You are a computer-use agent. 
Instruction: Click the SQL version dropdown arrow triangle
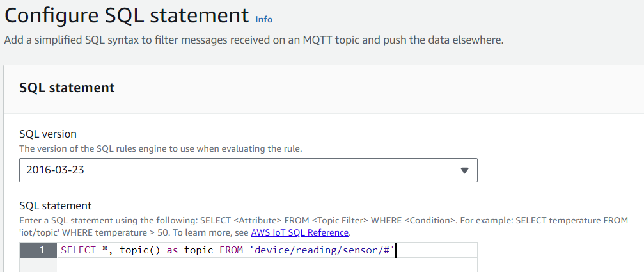point(464,170)
